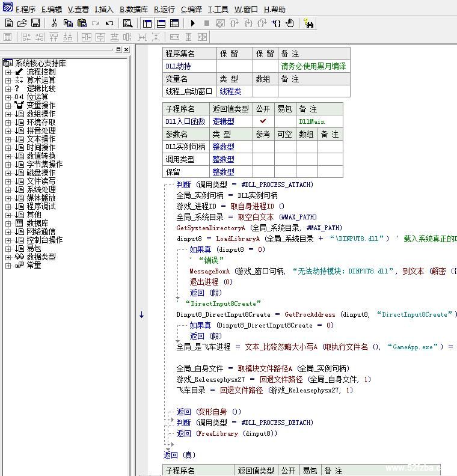Click the step over braces icon

point(234,23)
